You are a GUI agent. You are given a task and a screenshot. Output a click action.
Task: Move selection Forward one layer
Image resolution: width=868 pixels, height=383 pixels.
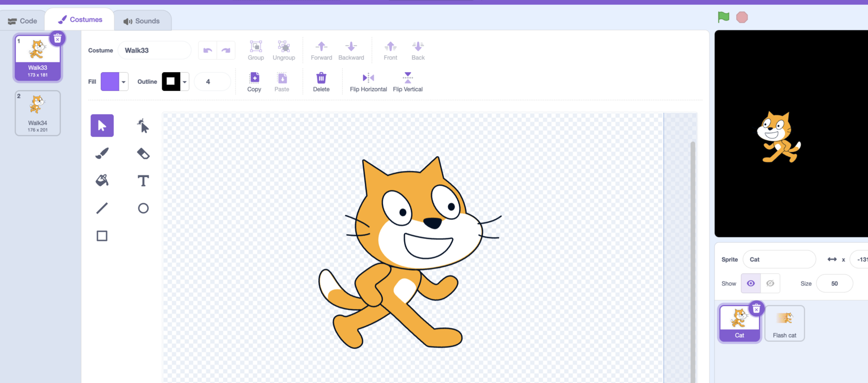click(x=321, y=51)
